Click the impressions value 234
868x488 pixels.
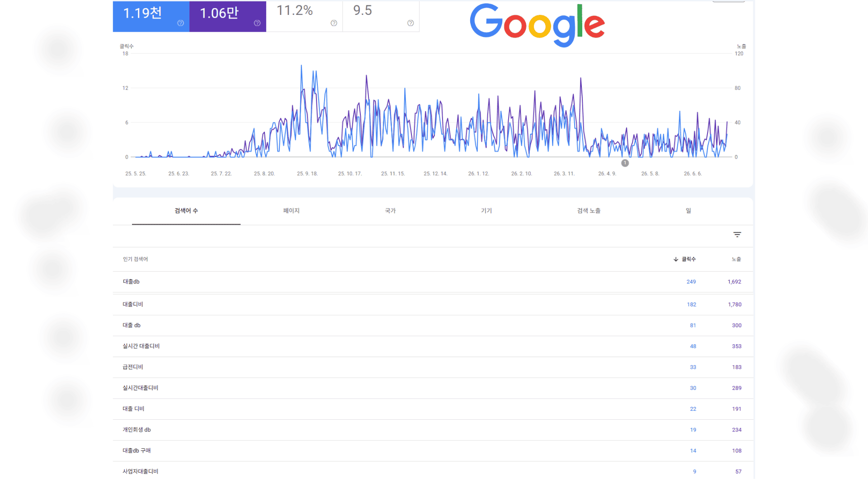[x=737, y=430]
